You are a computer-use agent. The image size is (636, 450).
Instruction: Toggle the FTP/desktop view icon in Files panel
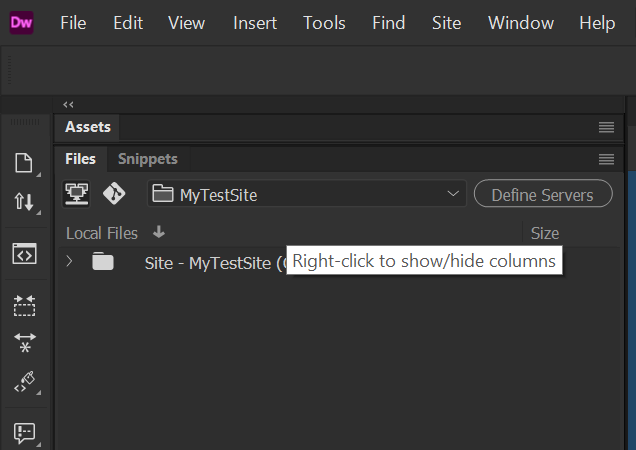pyautogui.click(x=77, y=194)
